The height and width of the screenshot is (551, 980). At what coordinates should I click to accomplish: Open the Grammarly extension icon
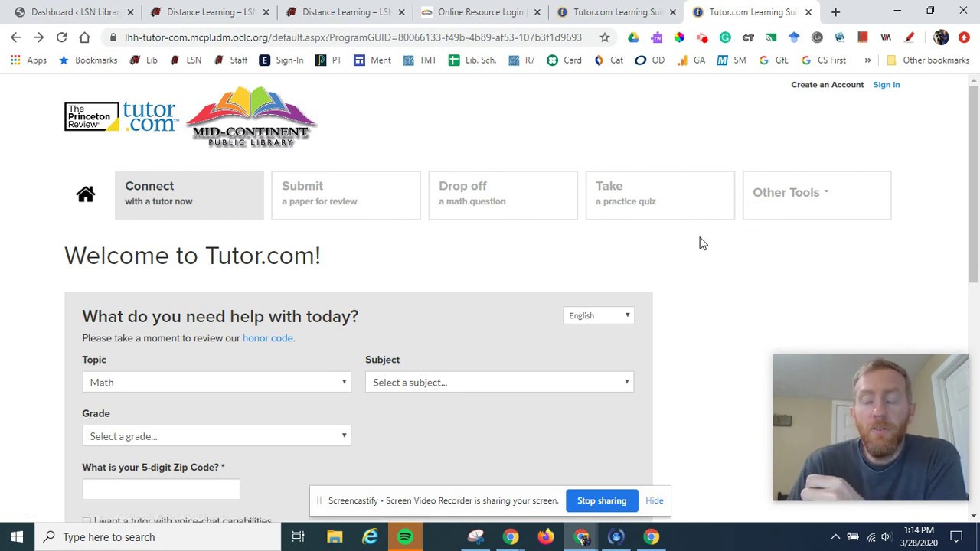tap(725, 37)
